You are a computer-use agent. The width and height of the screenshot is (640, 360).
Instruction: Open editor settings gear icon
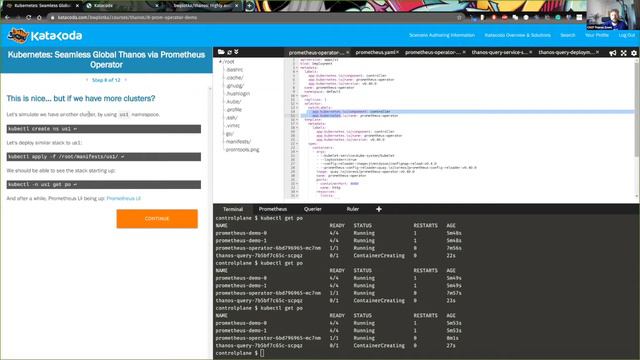[x=633, y=53]
